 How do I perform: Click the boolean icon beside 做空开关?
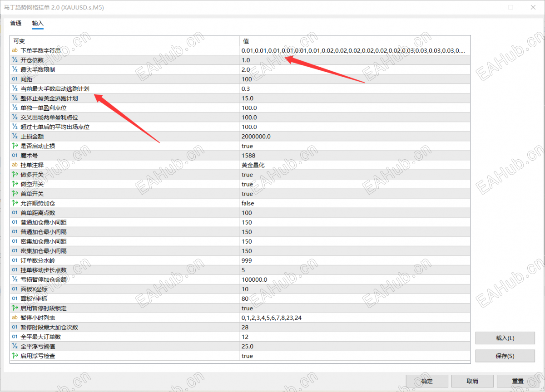(x=15, y=184)
